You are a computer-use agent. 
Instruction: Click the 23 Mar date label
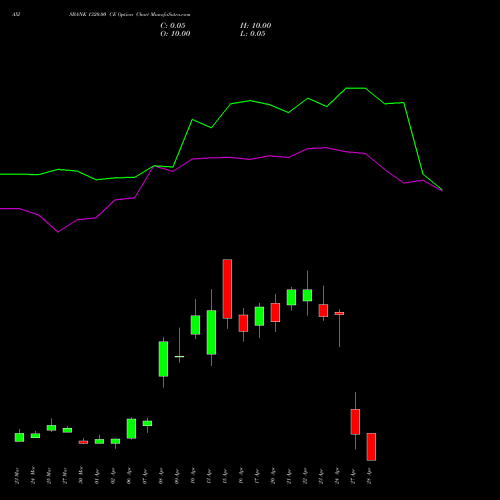coord(17,476)
